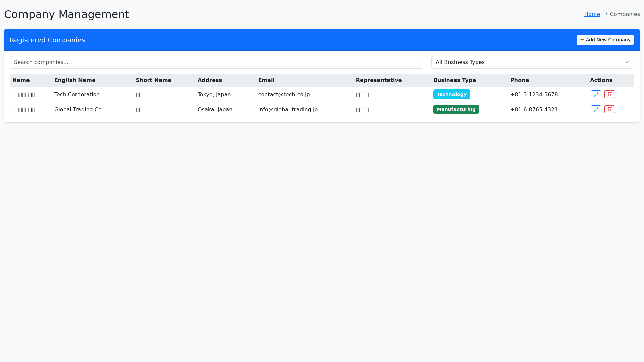Delete the Global Trading Co. company

[609, 109]
